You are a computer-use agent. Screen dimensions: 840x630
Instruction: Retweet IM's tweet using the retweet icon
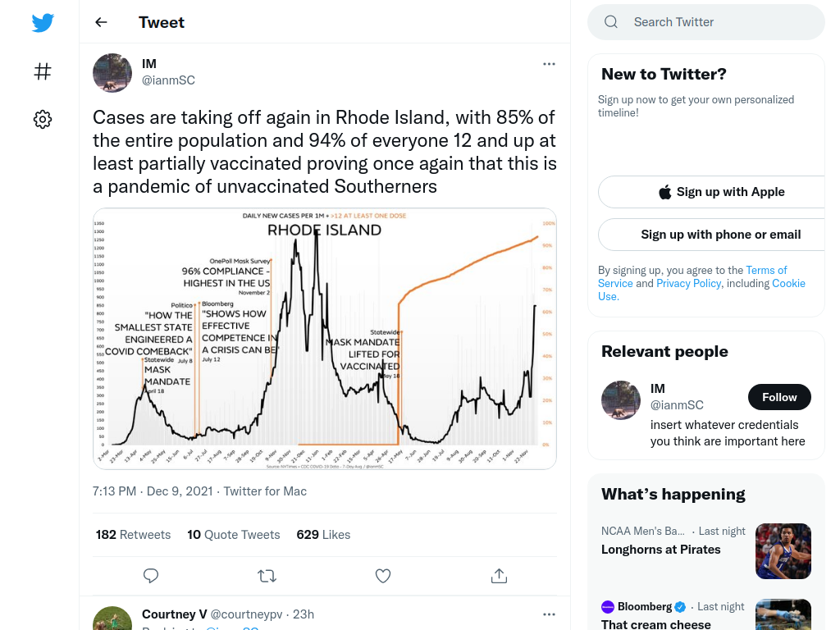click(x=267, y=576)
